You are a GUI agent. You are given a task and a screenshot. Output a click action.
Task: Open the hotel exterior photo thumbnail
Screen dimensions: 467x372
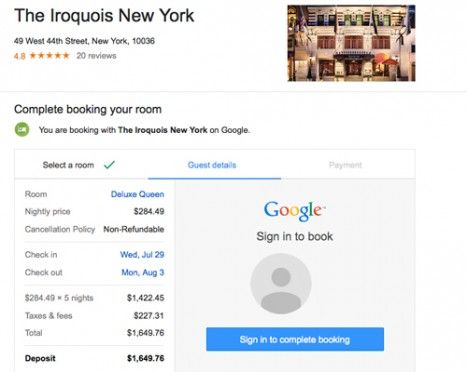point(351,43)
